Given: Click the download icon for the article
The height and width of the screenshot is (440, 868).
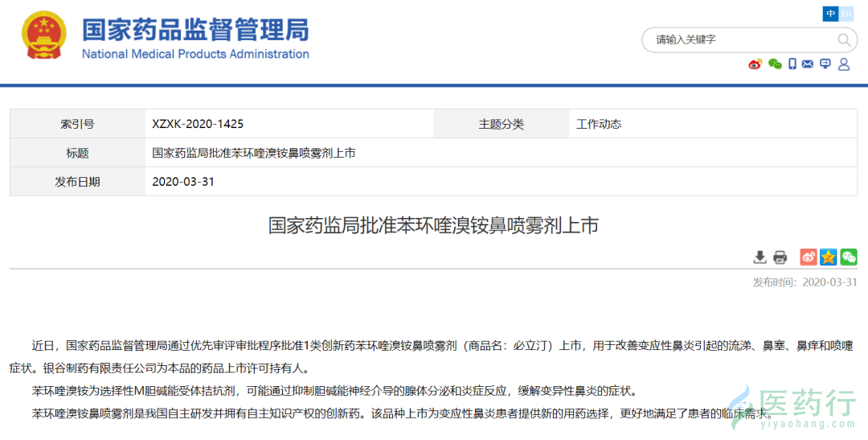Looking at the screenshot, I should 760,257.
